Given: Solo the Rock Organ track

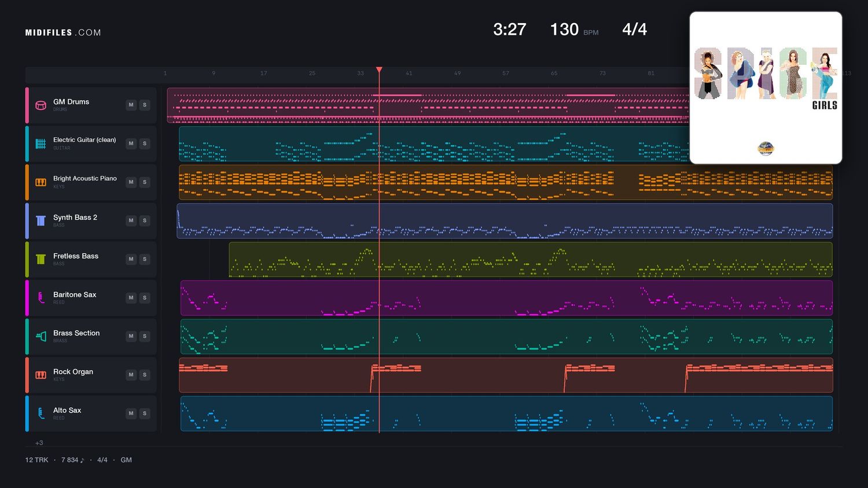Looking at the screenshot, I should click(x=145, y=375).
